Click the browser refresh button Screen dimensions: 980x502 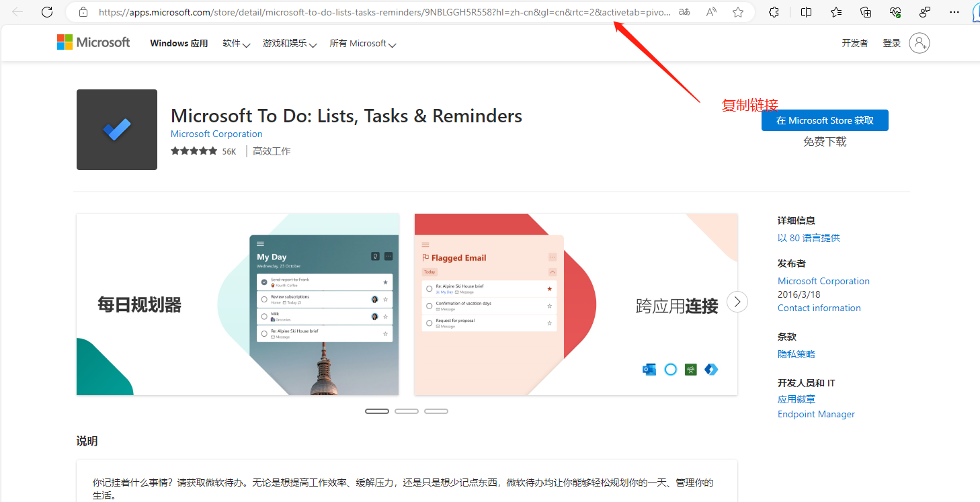coord(47,12)
